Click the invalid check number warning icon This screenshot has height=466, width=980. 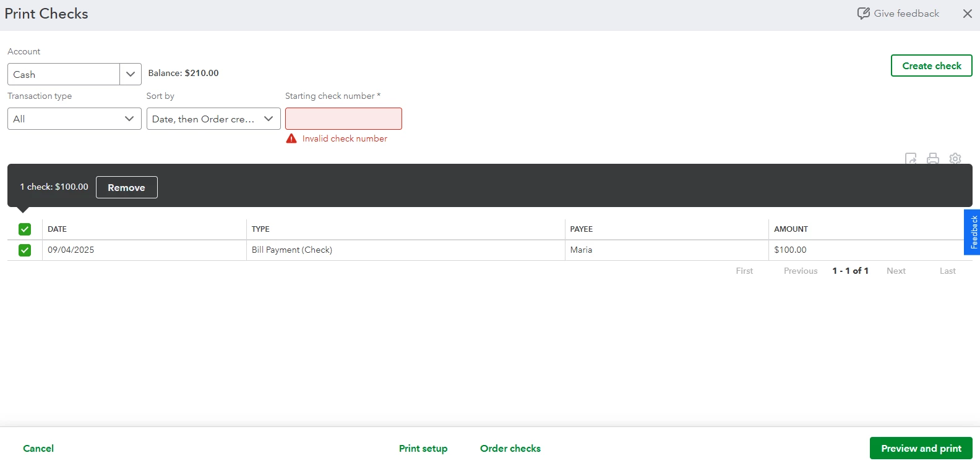pyautogui.click(x=291, y=138)
